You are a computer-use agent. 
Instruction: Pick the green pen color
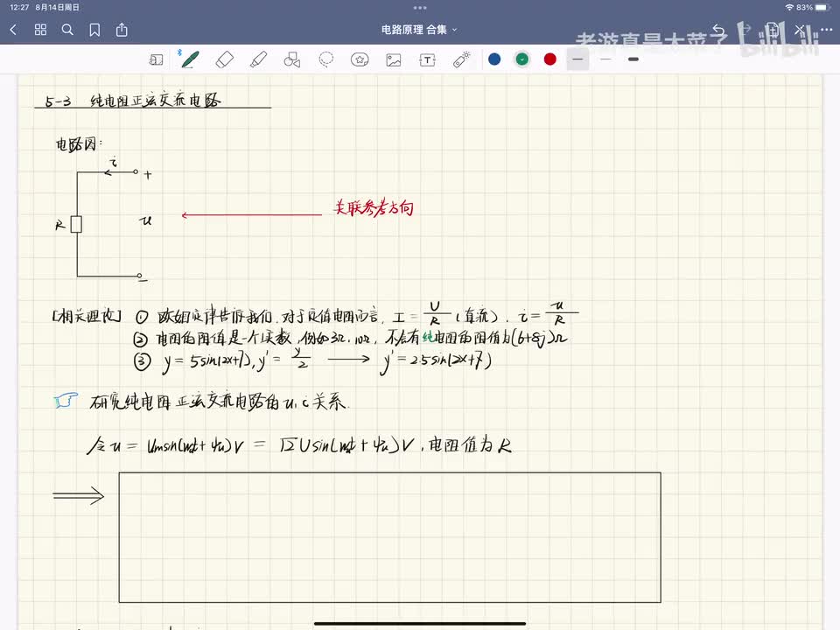click(522, 59)
